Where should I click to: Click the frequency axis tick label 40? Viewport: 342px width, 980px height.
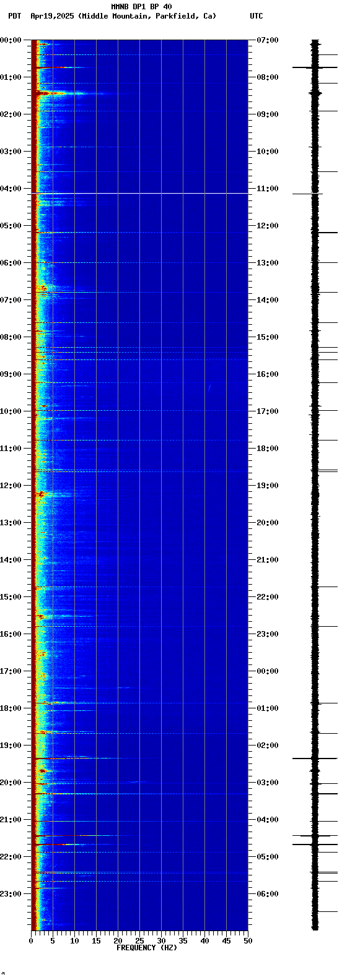tap(204, 941)
